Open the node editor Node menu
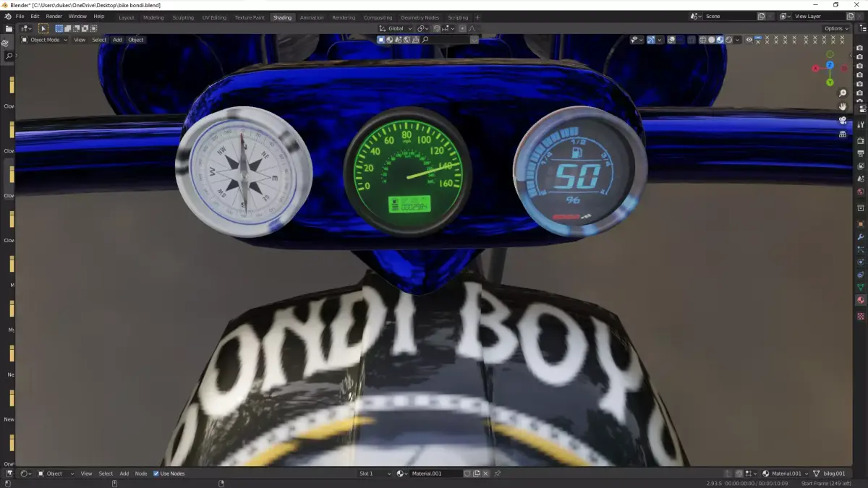Viewport: 868px width, 488px height. (x=141, y=474)
